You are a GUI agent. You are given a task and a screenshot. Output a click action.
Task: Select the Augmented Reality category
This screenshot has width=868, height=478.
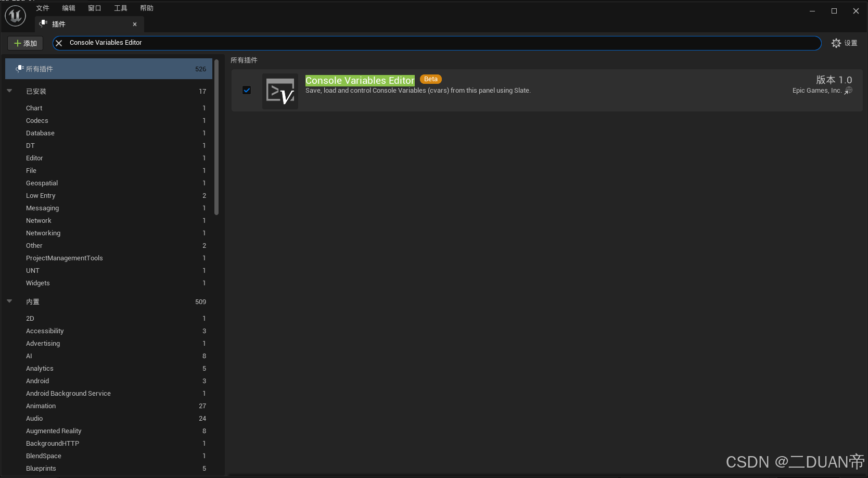pyautogui.click(x=109, y=431)
